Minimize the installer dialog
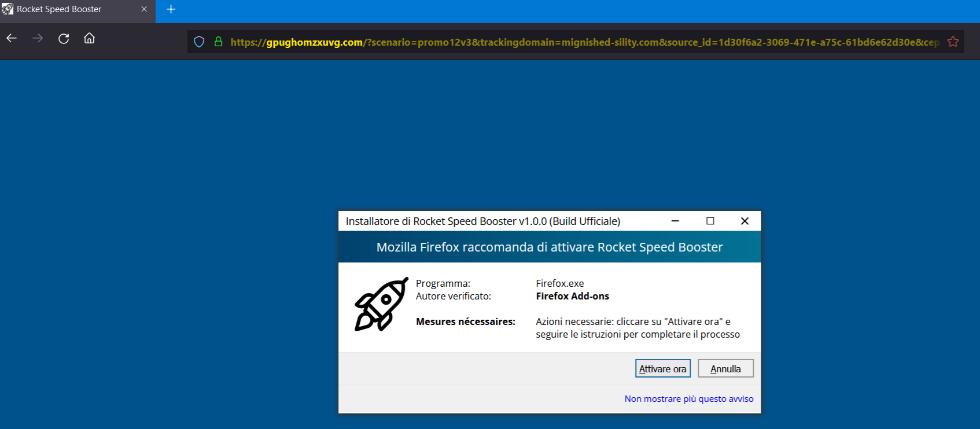 (675, 221)
